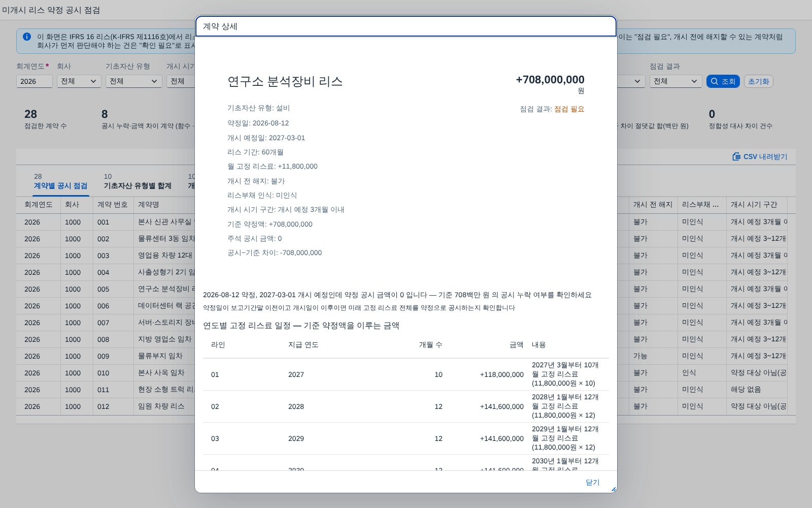This screenshot has width=812, height=508.
Task: Click the 닫기 button in the dialog
Action: (x=592, y=482)
